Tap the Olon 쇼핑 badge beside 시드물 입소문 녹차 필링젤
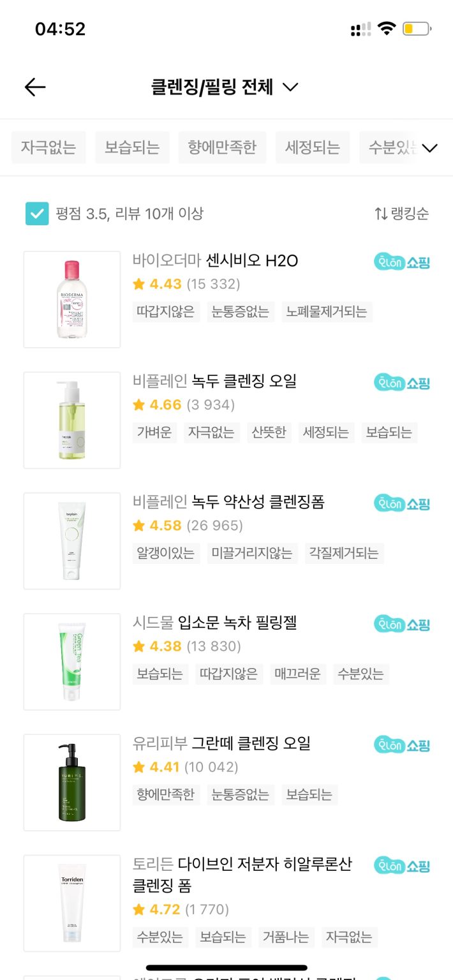 click(x=401, y=624)
